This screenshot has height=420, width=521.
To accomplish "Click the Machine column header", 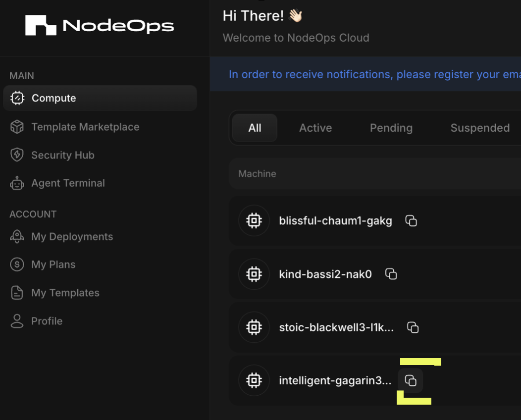I will click(x=257, y=173).
